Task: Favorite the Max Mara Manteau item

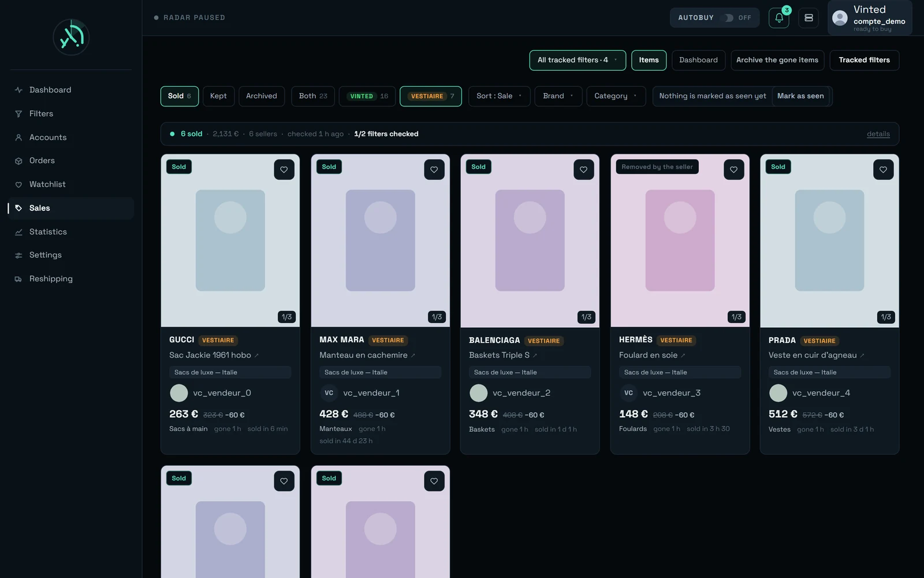Action: click(x=434, y=169)
